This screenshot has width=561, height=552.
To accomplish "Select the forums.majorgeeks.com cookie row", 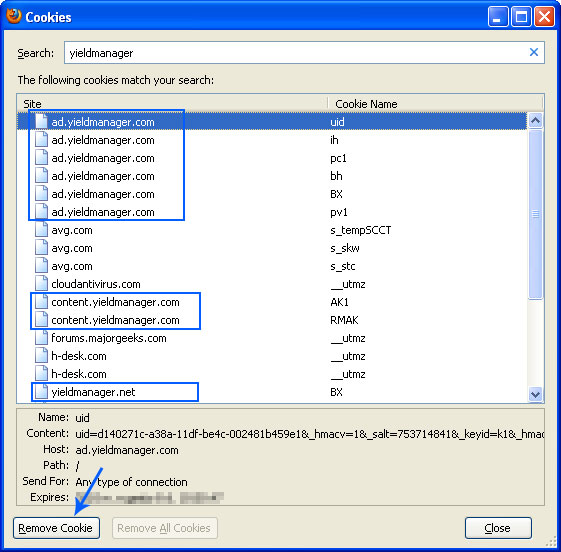I will tap(272, 338).
